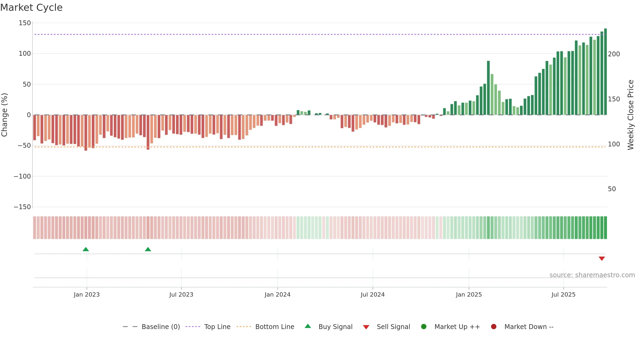644x362 pixels.
Task: Toggle the Sell Signal legend entry
Action: coord(387,327)
